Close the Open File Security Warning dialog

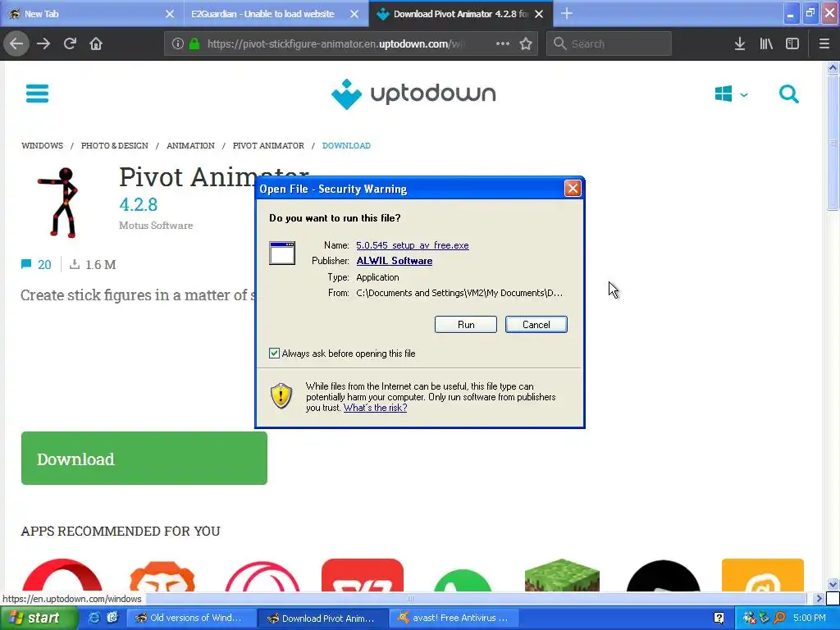pos(573,188)
